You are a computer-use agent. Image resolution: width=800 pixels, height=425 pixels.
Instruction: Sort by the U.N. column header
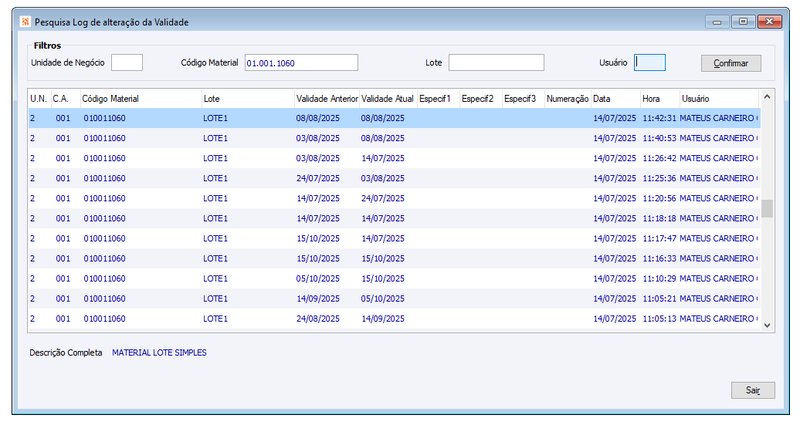point(39,98)
